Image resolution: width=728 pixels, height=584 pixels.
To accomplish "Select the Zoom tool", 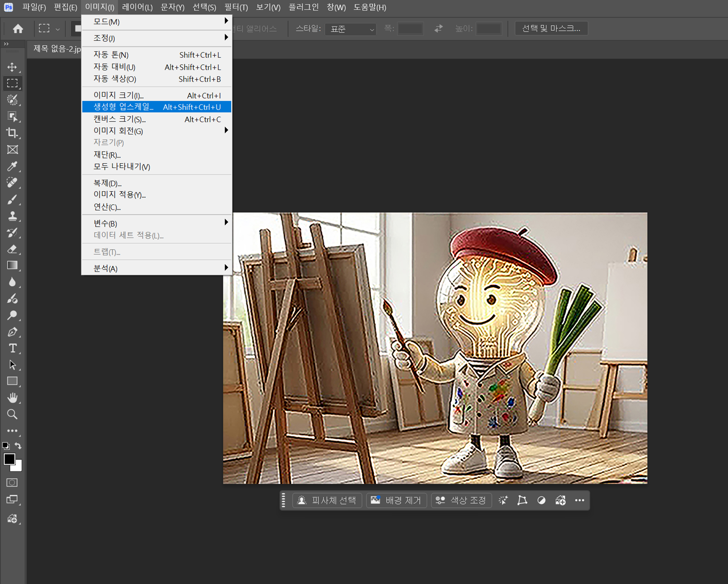I will [12, 414].
